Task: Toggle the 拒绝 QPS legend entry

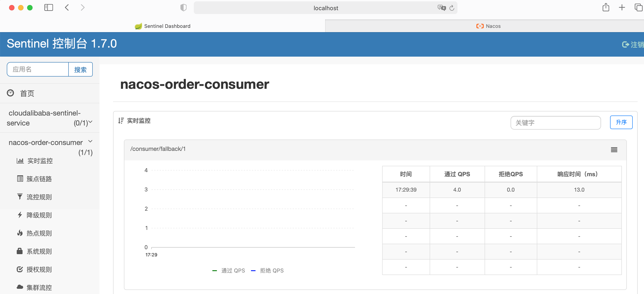Action: [x=267, y=270]
